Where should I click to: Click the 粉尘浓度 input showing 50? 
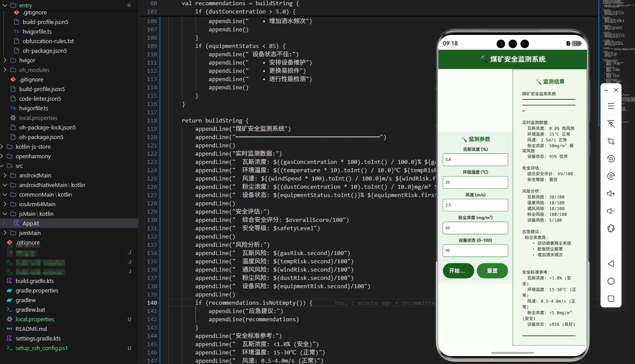475,228
